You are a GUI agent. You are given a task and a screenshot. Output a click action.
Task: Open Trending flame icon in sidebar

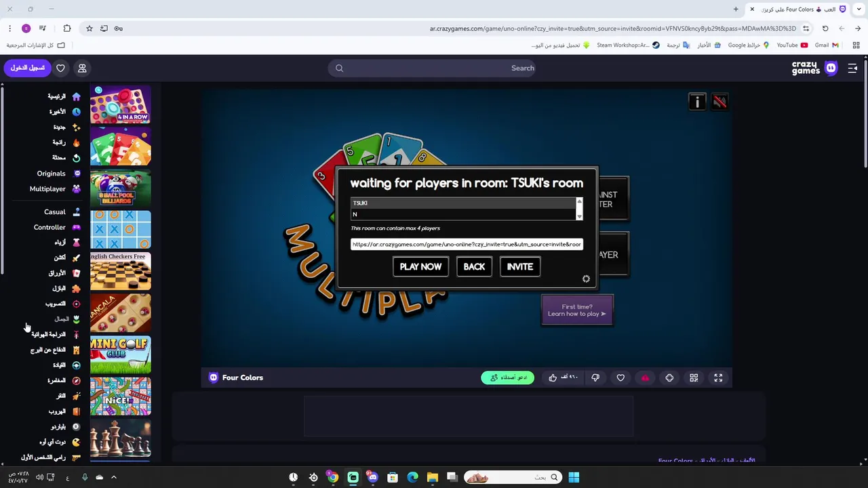pos(76,143)
